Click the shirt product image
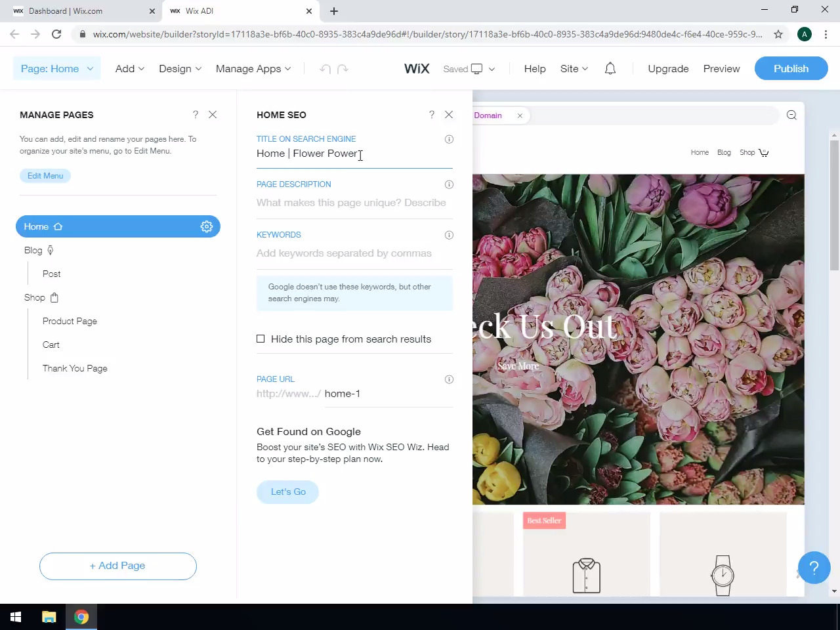 (x=587, y=576)
